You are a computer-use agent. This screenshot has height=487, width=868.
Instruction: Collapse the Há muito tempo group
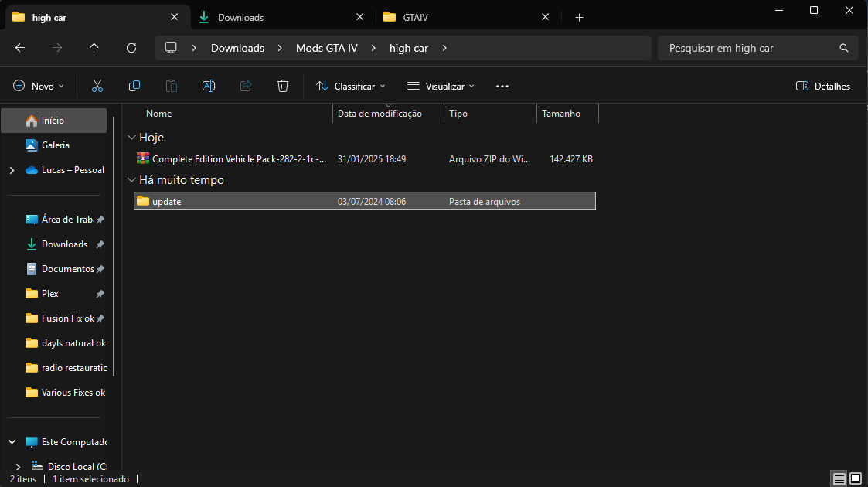(x=131, y=180)
